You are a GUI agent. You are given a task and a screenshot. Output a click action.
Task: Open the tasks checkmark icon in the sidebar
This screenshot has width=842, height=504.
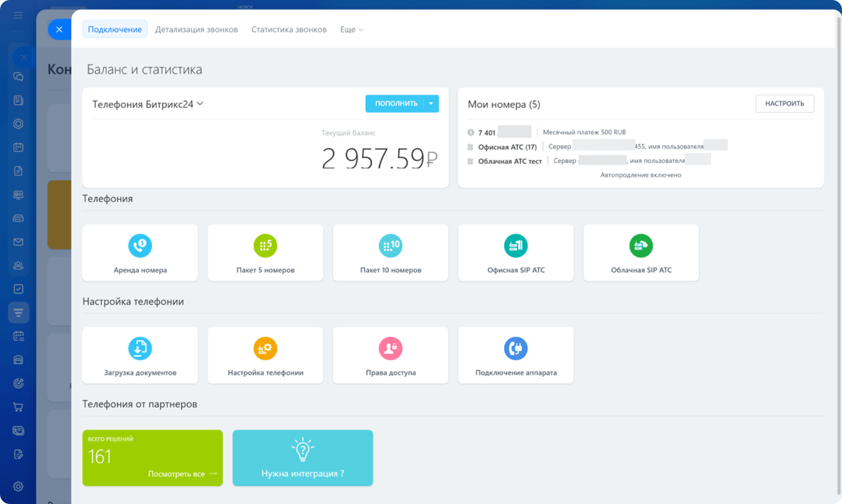click(18, 289)
